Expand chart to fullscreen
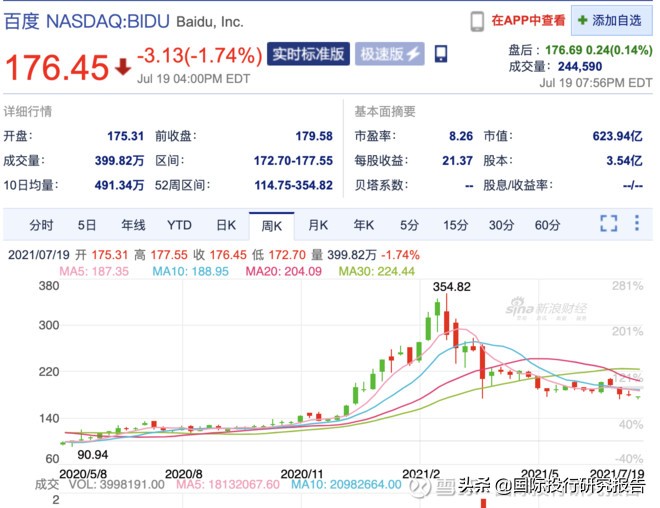This screenshot has width=660, height=508. click(609, 223)
